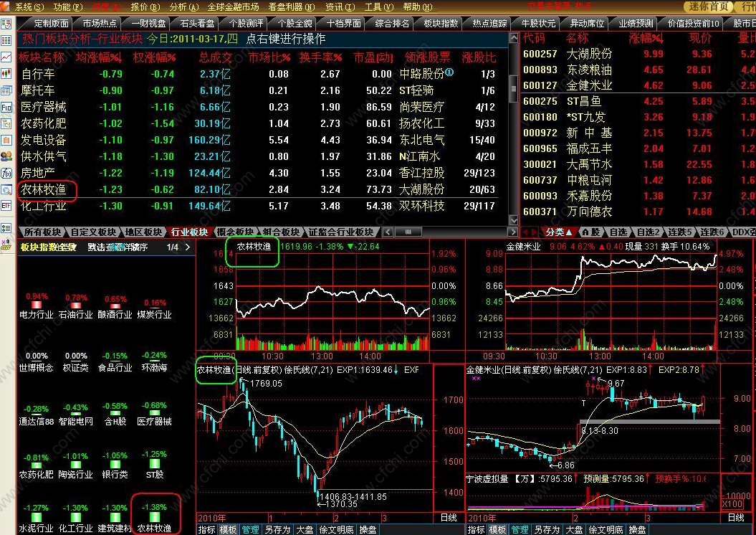756x535 pixels.
Task: Open the 功能(F) menu
Action: click(68, 6)
